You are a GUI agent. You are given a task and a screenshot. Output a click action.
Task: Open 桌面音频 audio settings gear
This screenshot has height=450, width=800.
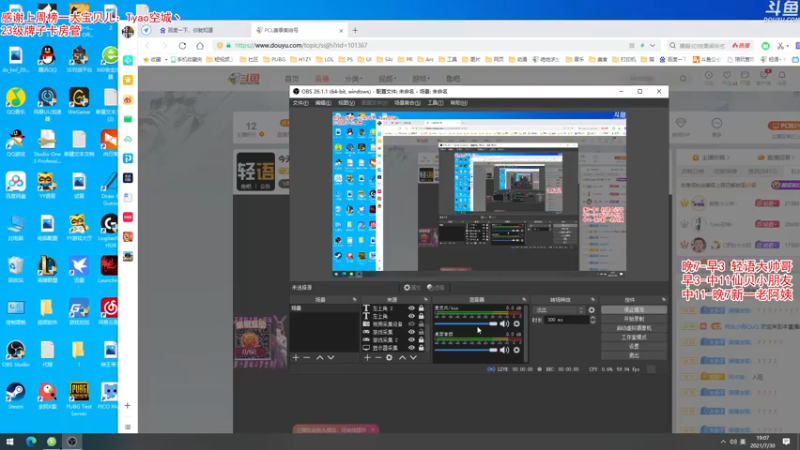coord(516,350)
